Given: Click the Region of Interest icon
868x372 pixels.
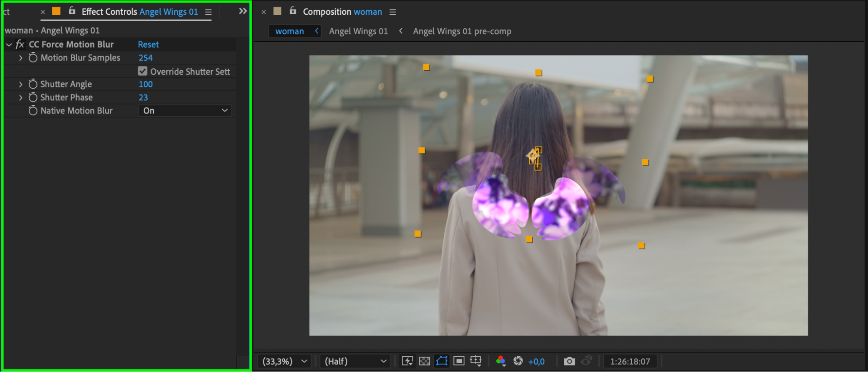Looking at the screenshot, I should (x=459, y=361).
